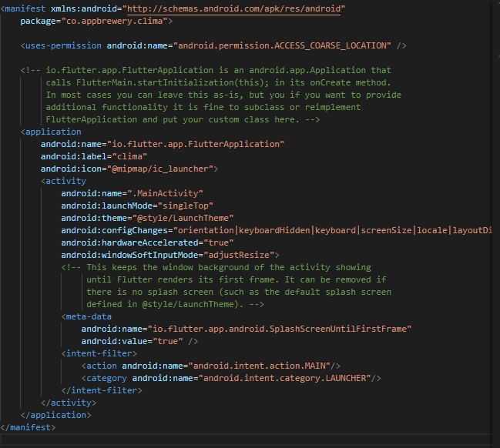Click the opening application tag

coord(51,132)
